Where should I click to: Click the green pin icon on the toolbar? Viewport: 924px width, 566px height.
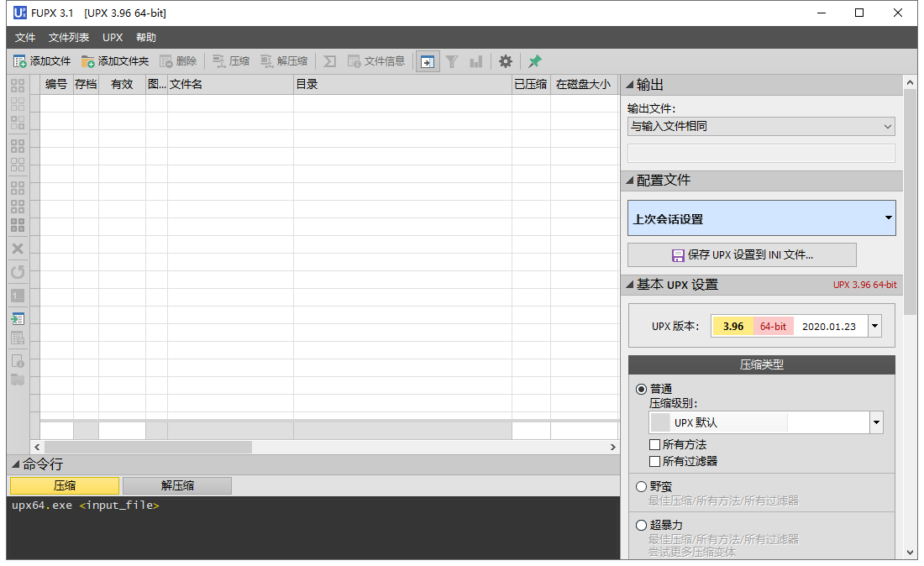click(533, 60)
